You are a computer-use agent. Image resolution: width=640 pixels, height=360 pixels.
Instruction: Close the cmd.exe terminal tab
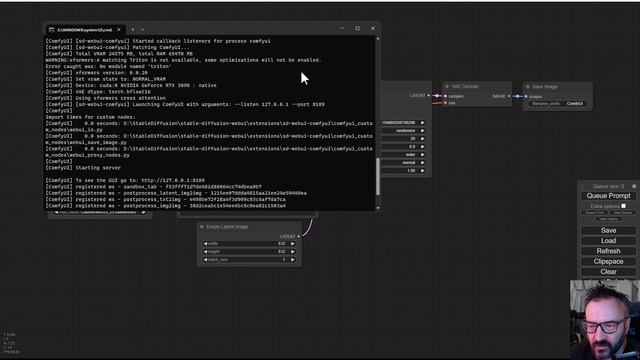pos(119,29)
